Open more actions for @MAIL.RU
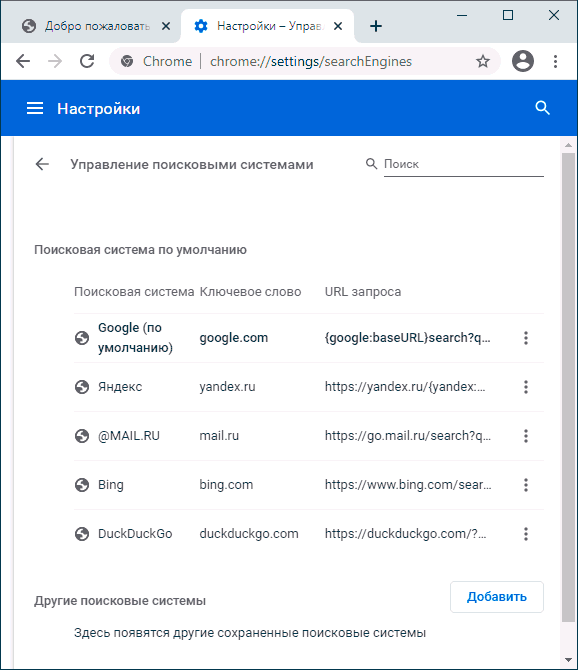 pyautogui.click(x=526, y=436)
